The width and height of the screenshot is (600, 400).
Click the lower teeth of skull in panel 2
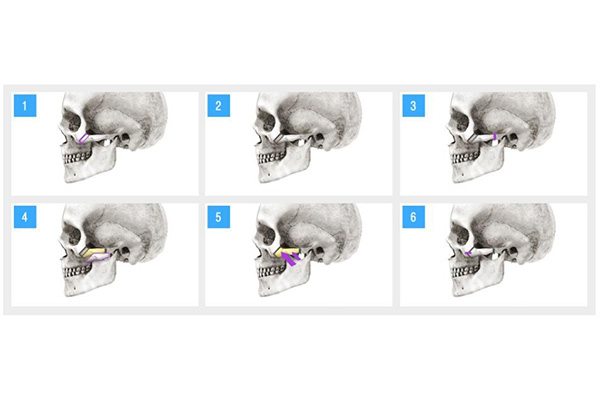pos(271,160)
